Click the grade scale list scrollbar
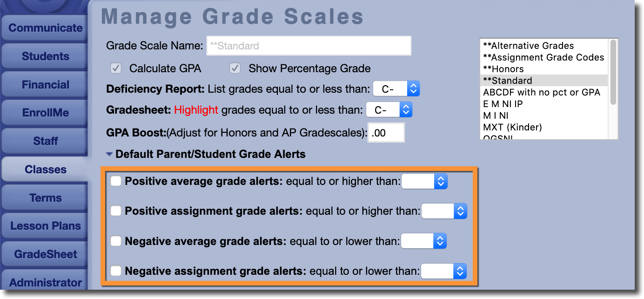This screenshot has height=299, width=644. 614,72
